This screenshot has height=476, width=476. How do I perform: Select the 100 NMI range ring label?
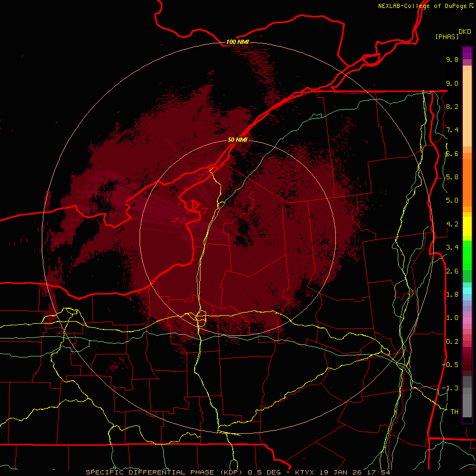237,42
